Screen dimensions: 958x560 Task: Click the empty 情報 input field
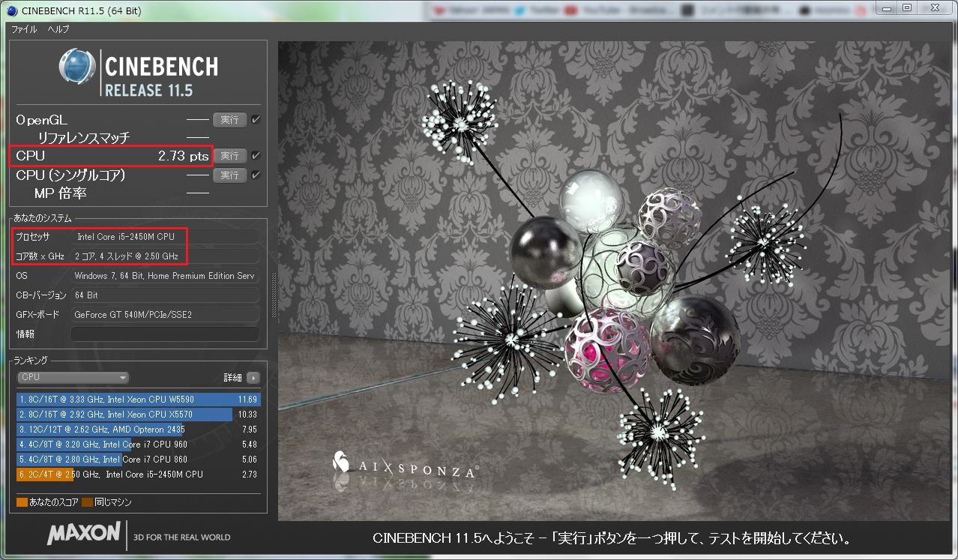(x=165, y=334)
